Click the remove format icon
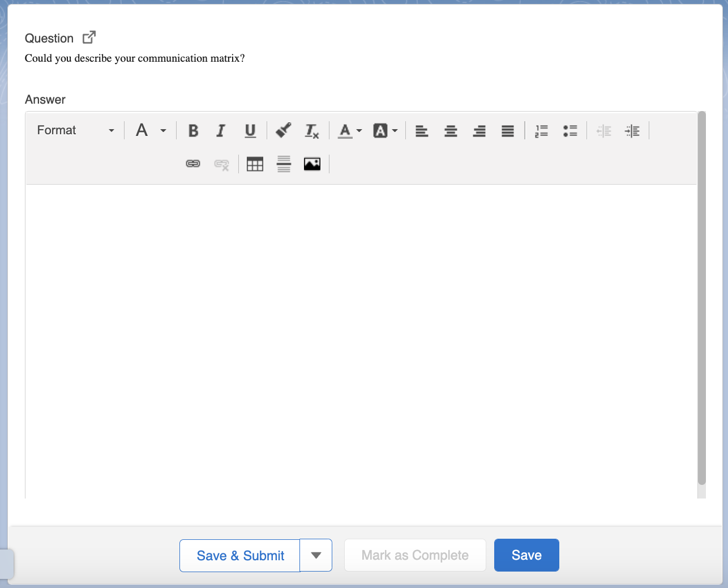This screenshot has height=588, width=728. (312, 131)
